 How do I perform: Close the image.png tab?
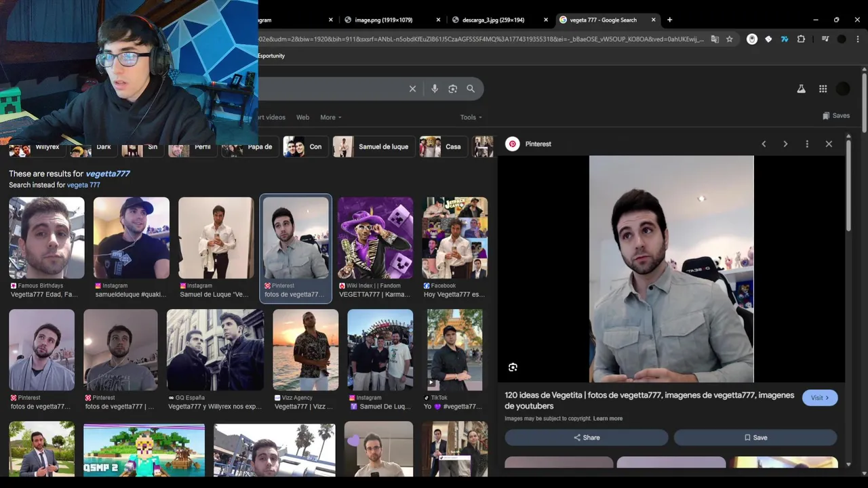pyautogui.click(x=438, y=20)
